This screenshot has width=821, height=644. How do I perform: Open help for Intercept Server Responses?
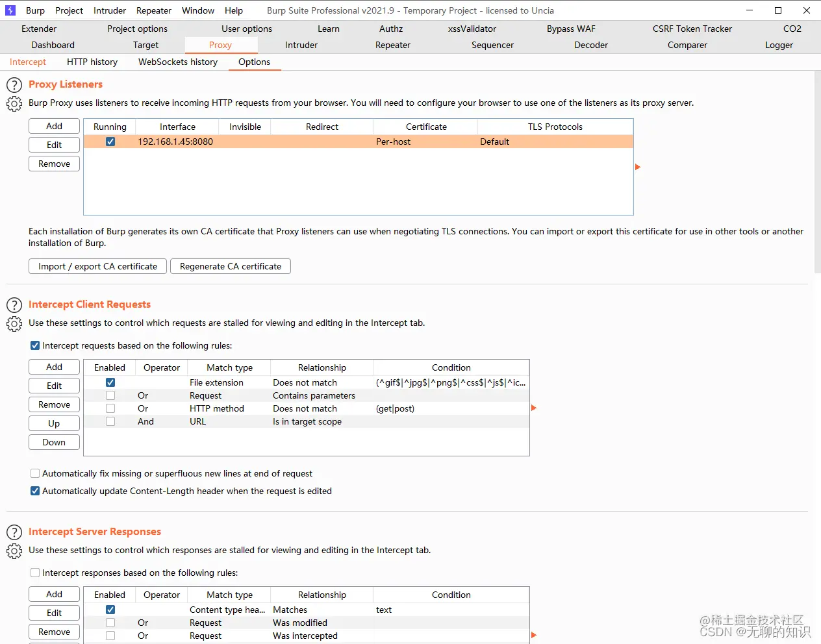pos(14,532)
